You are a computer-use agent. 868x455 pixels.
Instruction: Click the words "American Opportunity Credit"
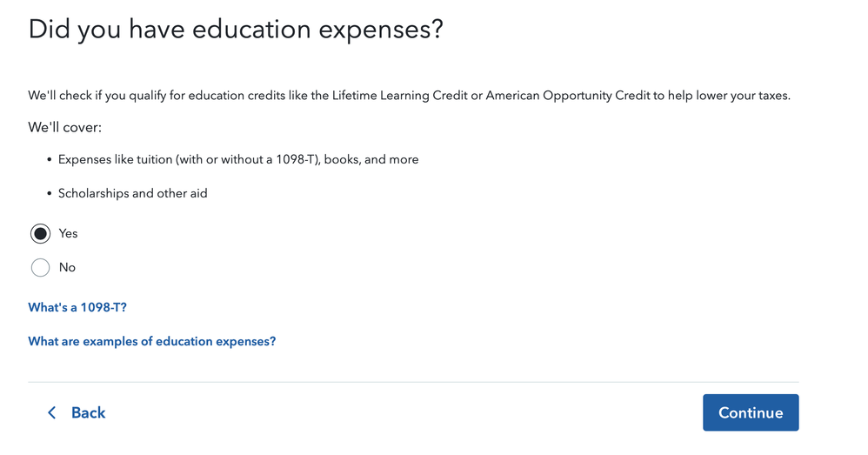click(567, 95)
